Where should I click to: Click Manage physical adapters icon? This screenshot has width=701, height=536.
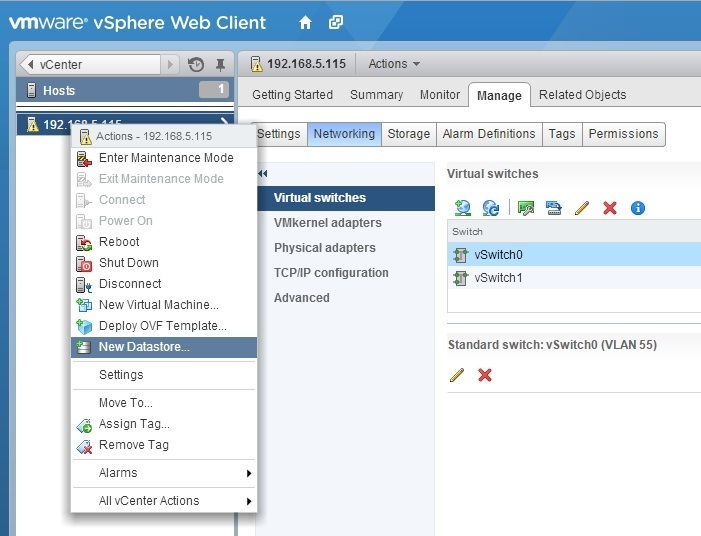click(x=526, y=208)
